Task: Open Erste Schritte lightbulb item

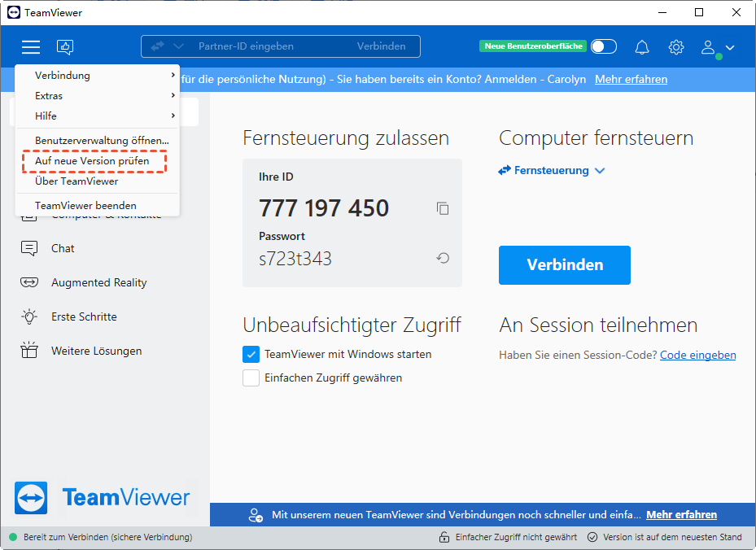Action: 84,316
